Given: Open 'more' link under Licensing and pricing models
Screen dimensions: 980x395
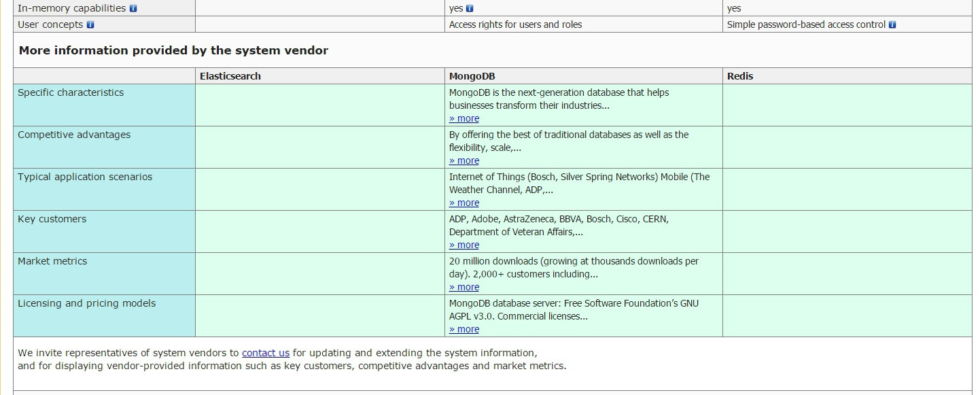Looking at the screenshot, I should tap(464, 329).
